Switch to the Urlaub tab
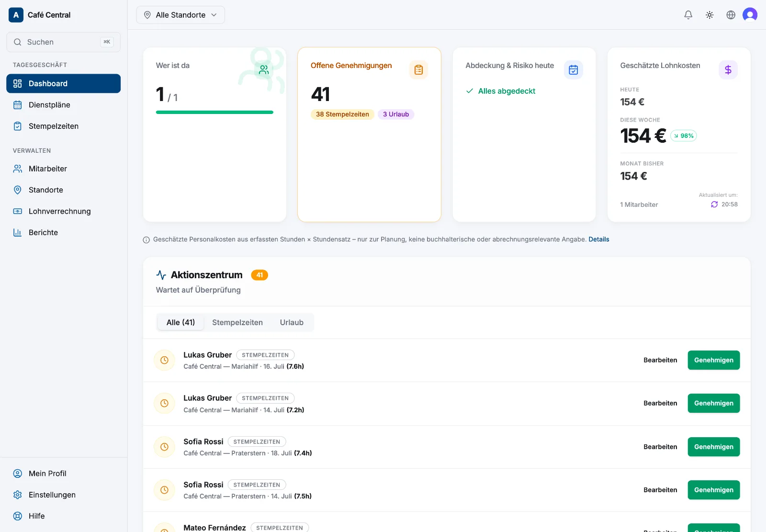This screenshot has height=532, width=766. point(292,322)
